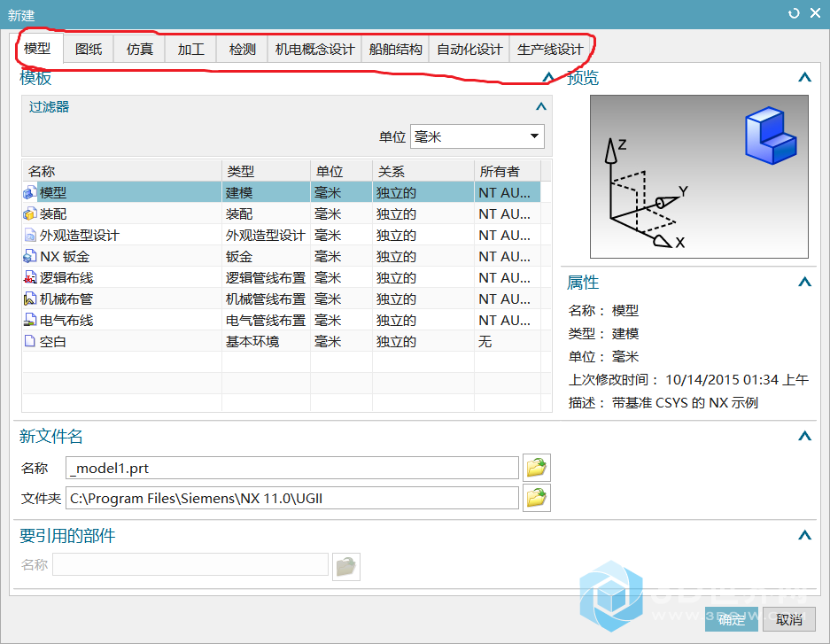Click the 钣金 type cell
The width and height of the screenshot is (830, 644).
[x=266, y=256]
